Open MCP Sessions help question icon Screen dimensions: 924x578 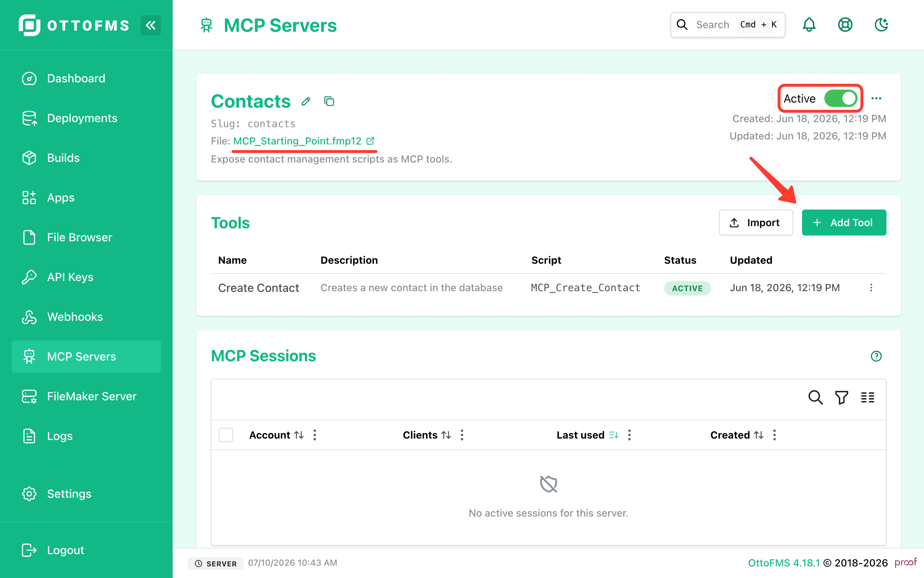pyautogui.click(x=876, y=356)
